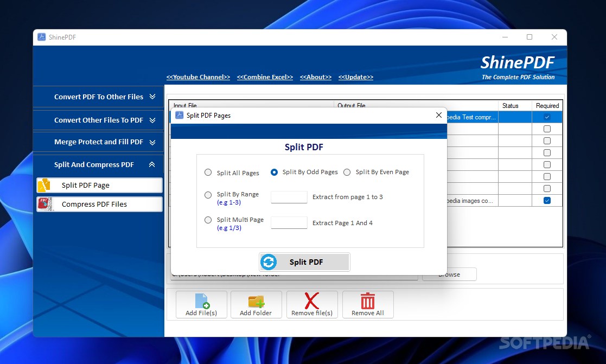Click the Add File(s) document icon
The image size is (606, 364).
[202, 301]
